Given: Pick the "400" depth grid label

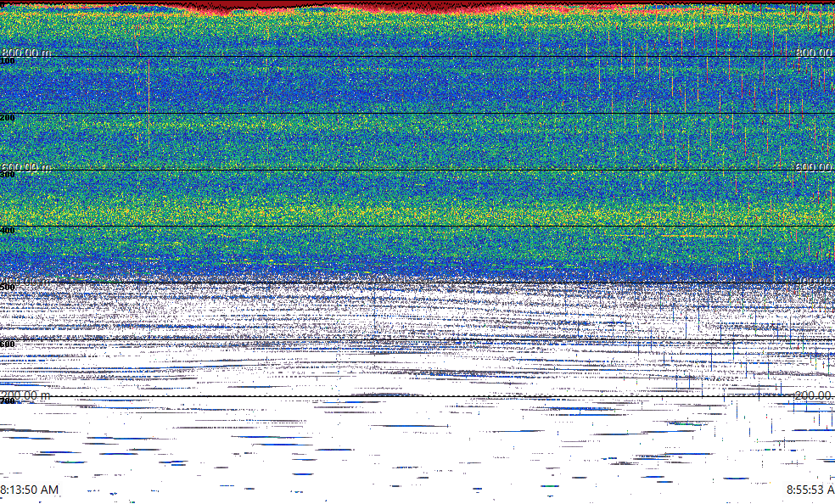Looking at the screenshot, I should tap(8, 231).
